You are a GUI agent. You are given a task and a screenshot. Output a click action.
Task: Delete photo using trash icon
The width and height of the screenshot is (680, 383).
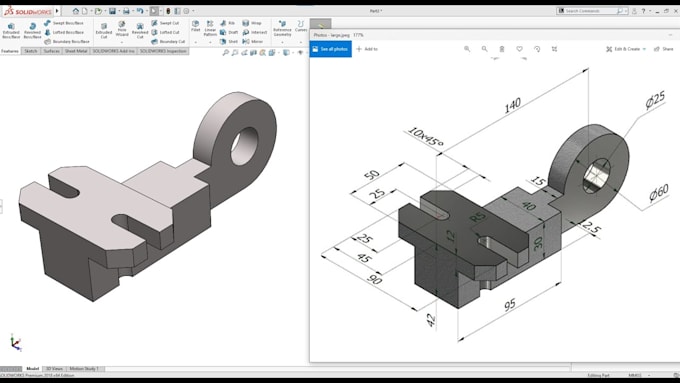pos(502,49)
